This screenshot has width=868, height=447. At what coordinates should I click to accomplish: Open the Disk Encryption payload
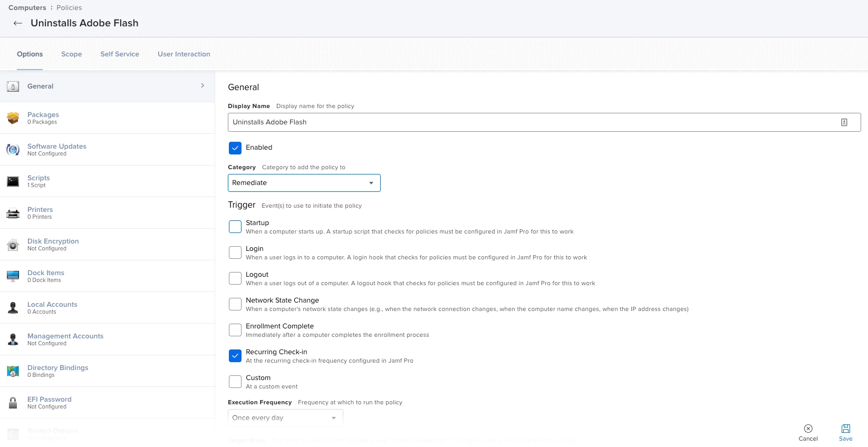pyautogui.click(x=108, y=245)
